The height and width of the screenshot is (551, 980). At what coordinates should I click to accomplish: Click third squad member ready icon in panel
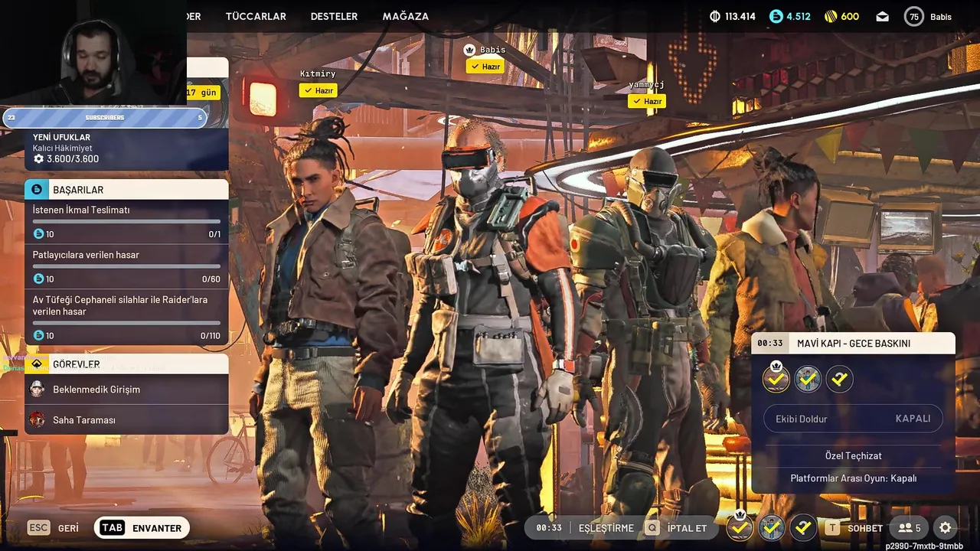click(x=839, y=378)
